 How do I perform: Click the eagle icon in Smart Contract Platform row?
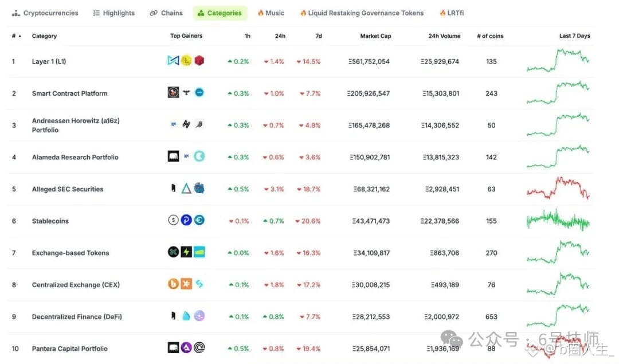tap(186, 93)
